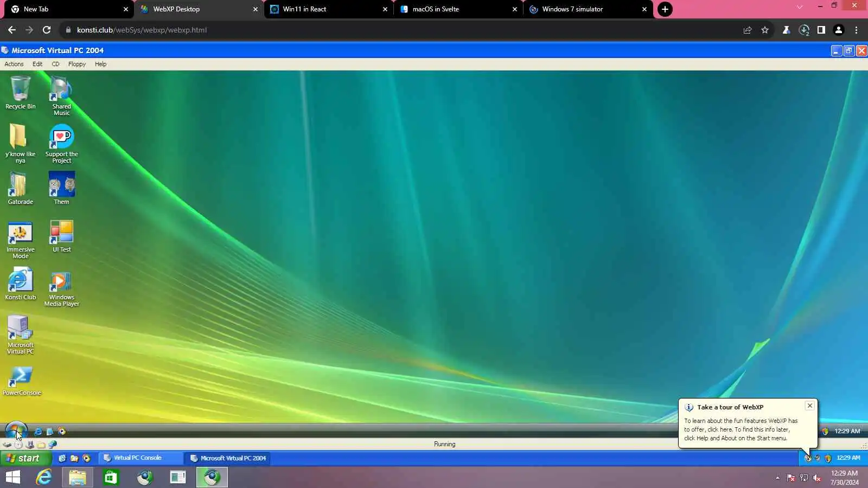Open the Konsti Club shortcut
This screenshot has width=868, height=488.
tap(21, 284)
